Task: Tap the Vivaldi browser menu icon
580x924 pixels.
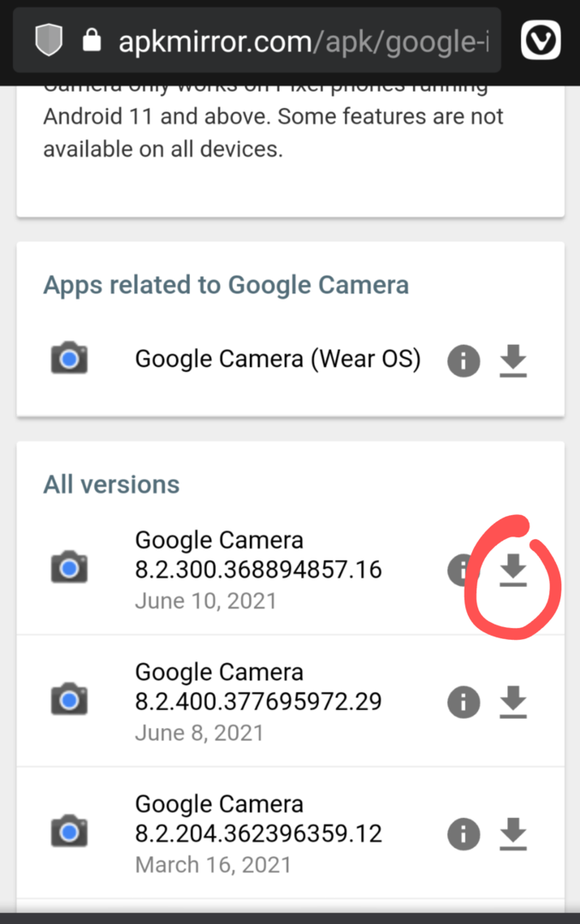Action: click(541, 40)
